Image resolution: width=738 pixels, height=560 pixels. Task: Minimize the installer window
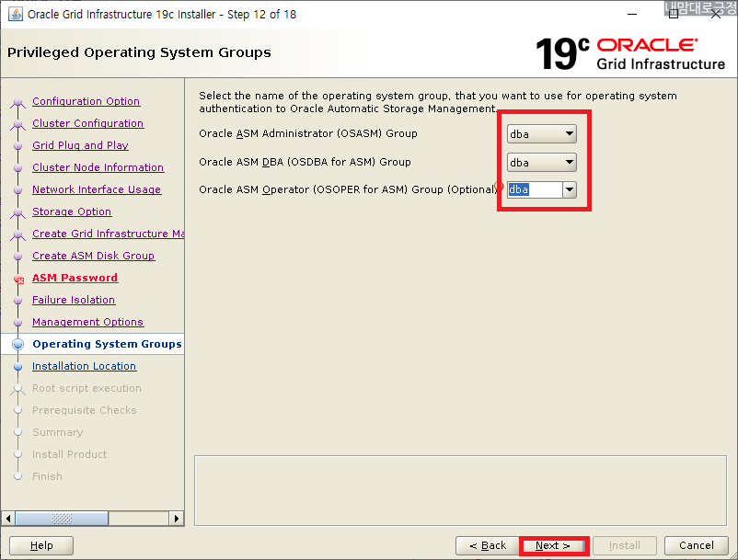tap(632, 14)
